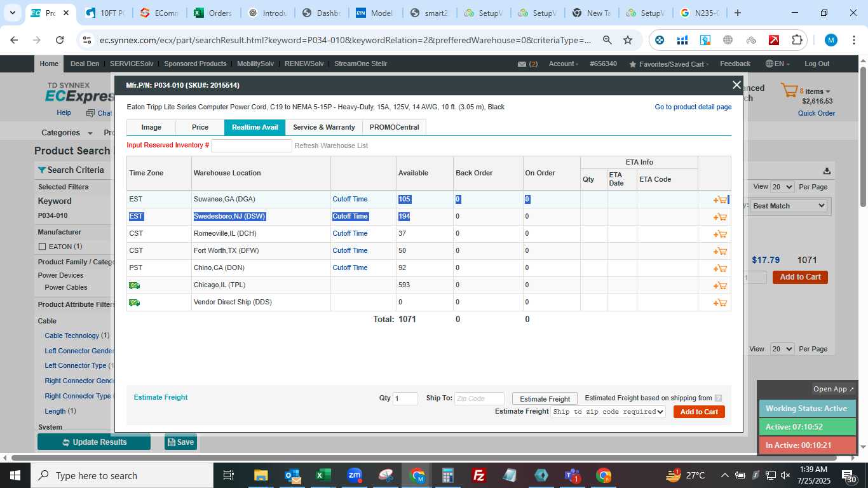Open FileZilla from the taskbar

(x=480, y=475)
